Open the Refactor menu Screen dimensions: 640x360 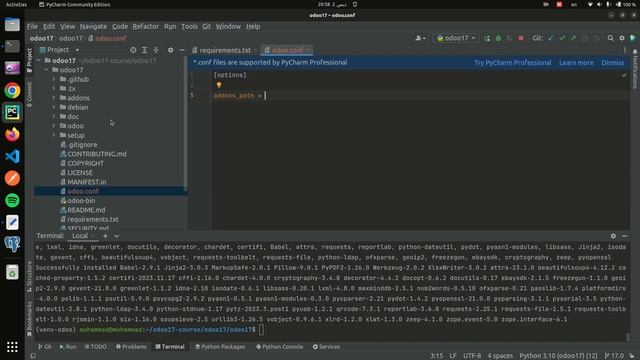coord(145,27)
